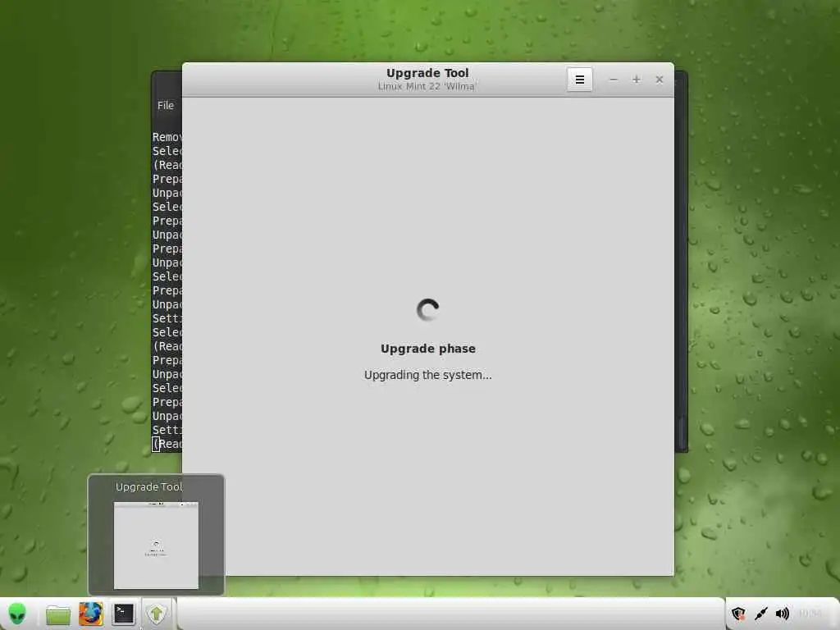Screen dimensions: 840x630
Task: Open the terminal from the panel
Action: tap(123, 614)
